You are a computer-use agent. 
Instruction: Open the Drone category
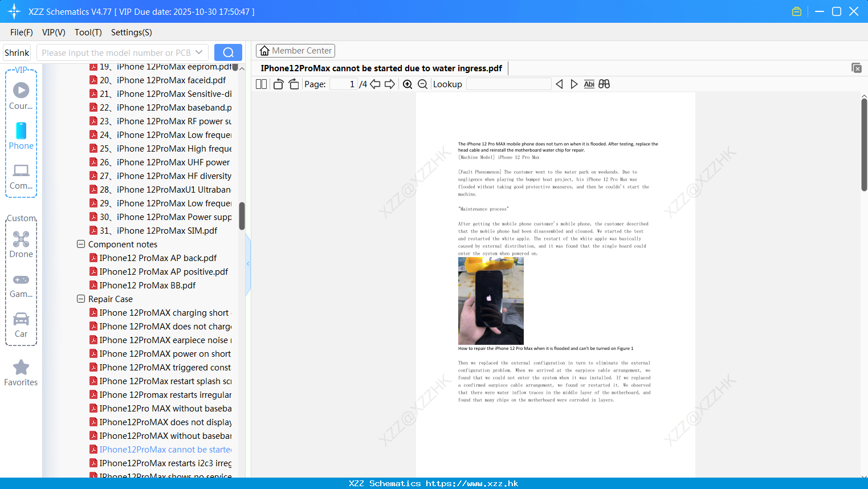tap(21, 244)
